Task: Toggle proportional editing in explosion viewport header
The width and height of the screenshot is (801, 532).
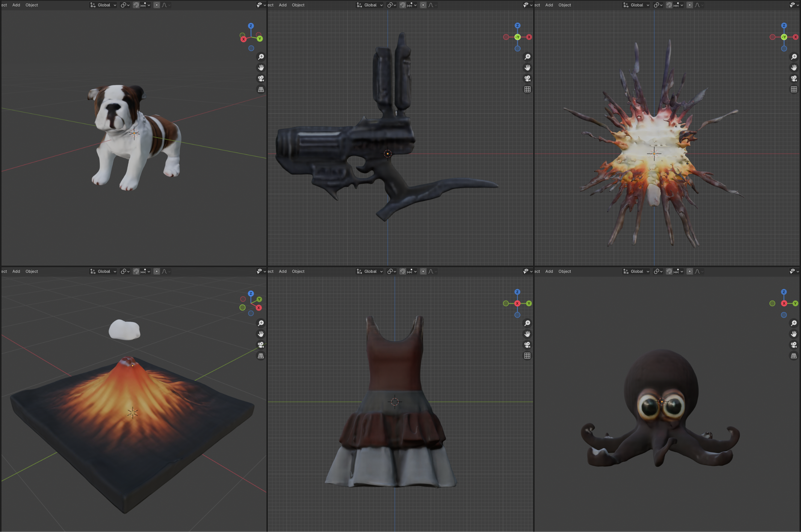Action: point(689,5)
